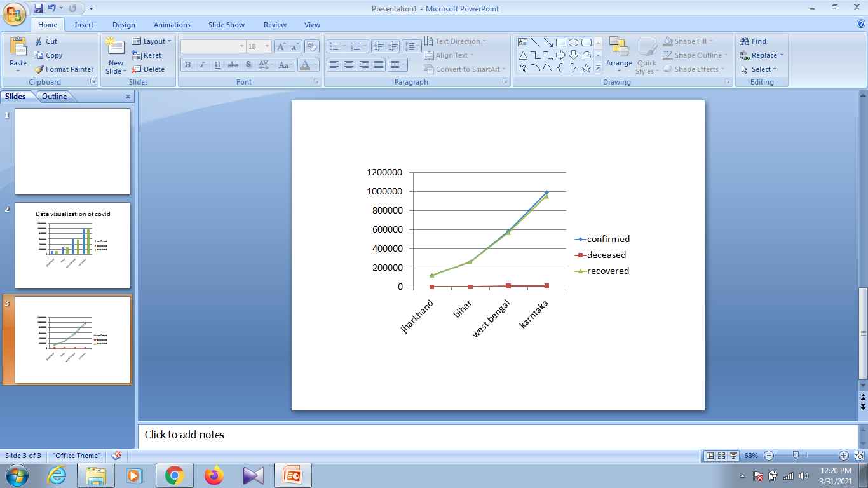This screenshot has width=868, height=488.
Task: Undo the last action
Action: 51,8
